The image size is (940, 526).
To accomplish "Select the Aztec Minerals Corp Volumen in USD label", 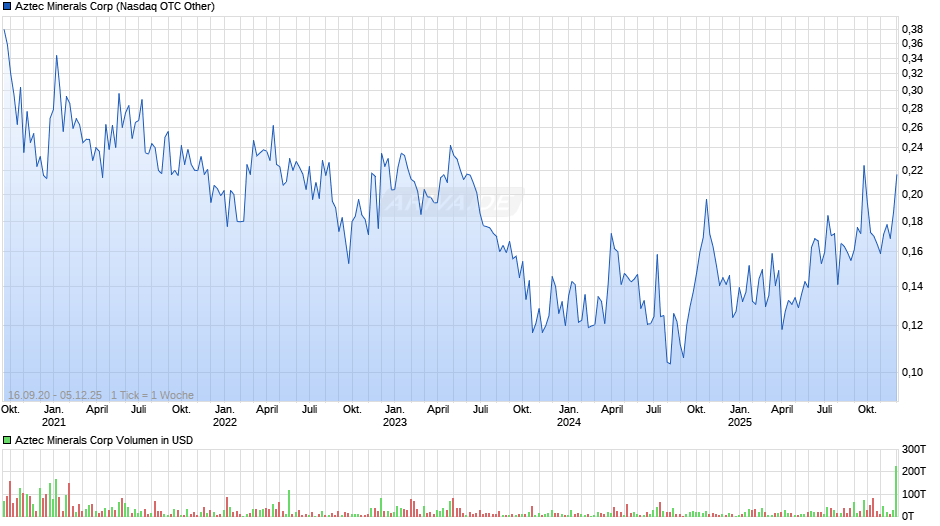I will tap(104, 440).
